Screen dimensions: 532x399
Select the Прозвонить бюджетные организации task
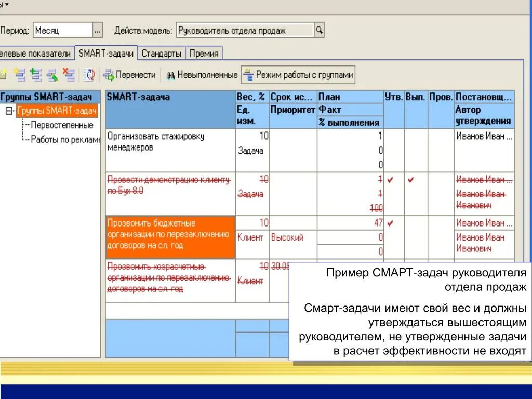click(170, 237)
